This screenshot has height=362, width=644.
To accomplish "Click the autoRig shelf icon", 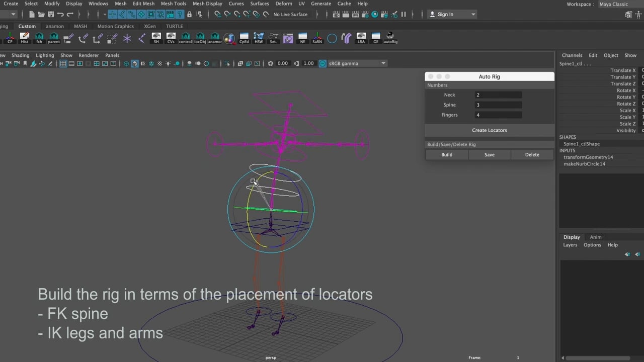I will click(390, 38).
